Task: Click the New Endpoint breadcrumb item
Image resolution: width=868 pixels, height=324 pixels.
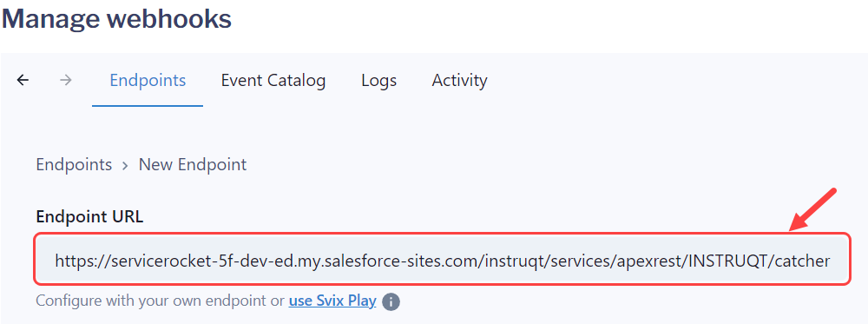Action: [193, 165]
